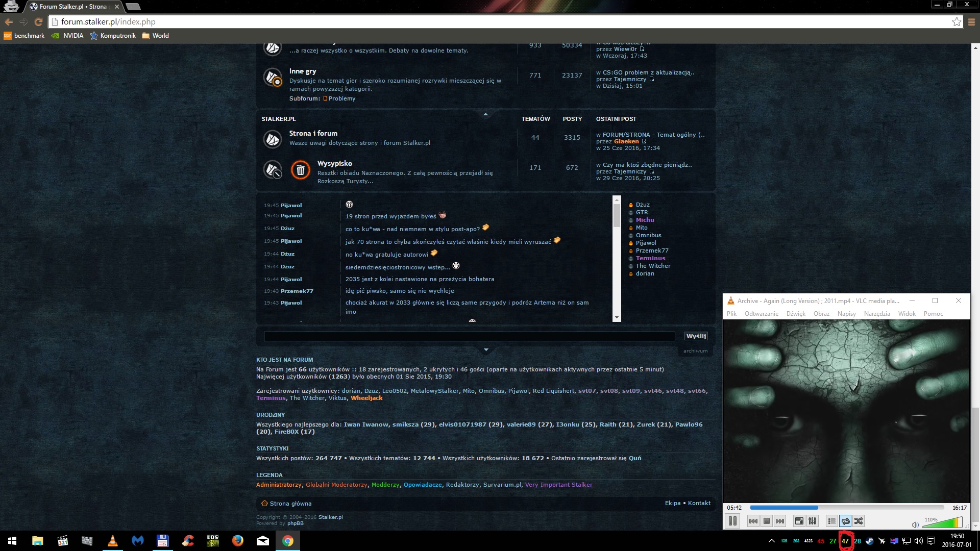980x551 pixels.
Task: Open the shoutbox archiwum link
Action: click(695, 351)
